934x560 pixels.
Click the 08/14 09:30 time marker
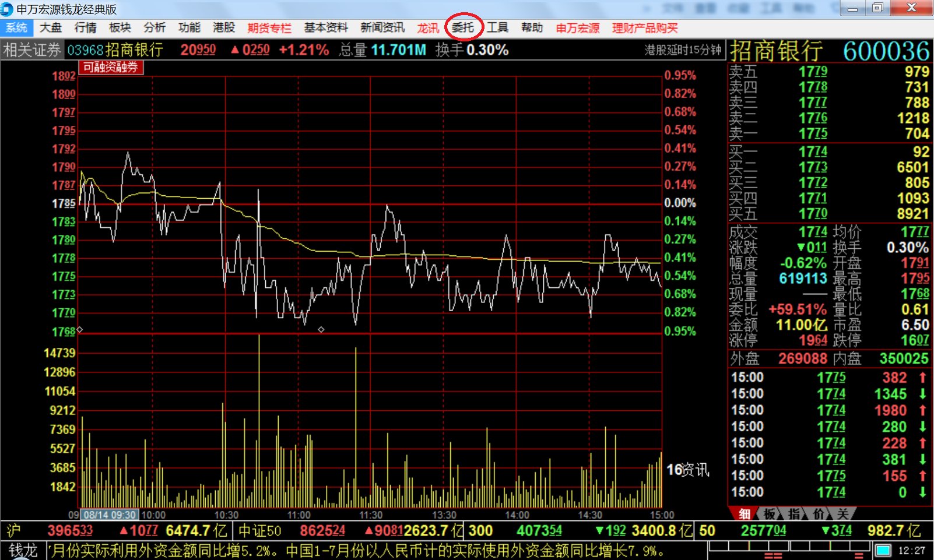(x=110, y=515)
